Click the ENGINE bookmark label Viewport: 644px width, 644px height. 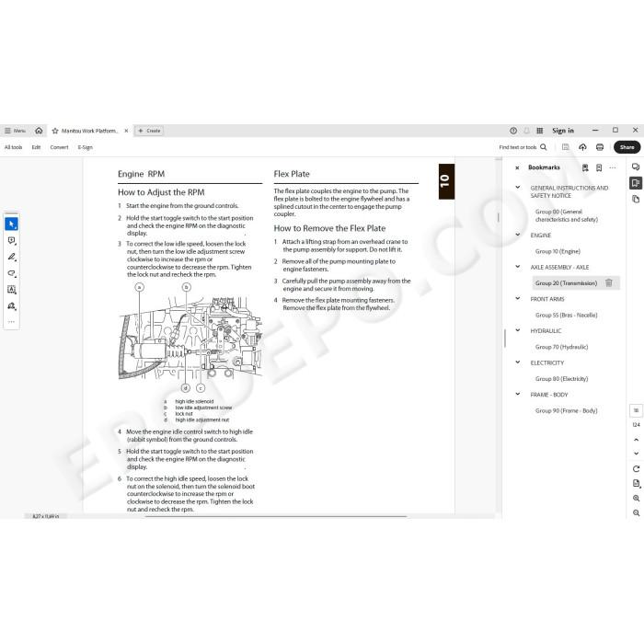pyautogui.click(x=541, y=235)
